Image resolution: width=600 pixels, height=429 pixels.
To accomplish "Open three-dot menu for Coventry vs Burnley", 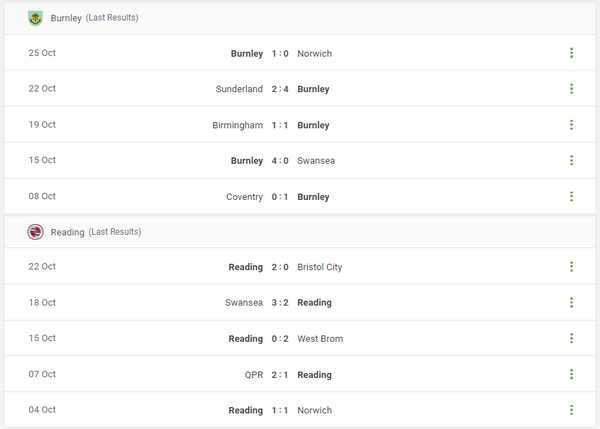I will point(571,197).
